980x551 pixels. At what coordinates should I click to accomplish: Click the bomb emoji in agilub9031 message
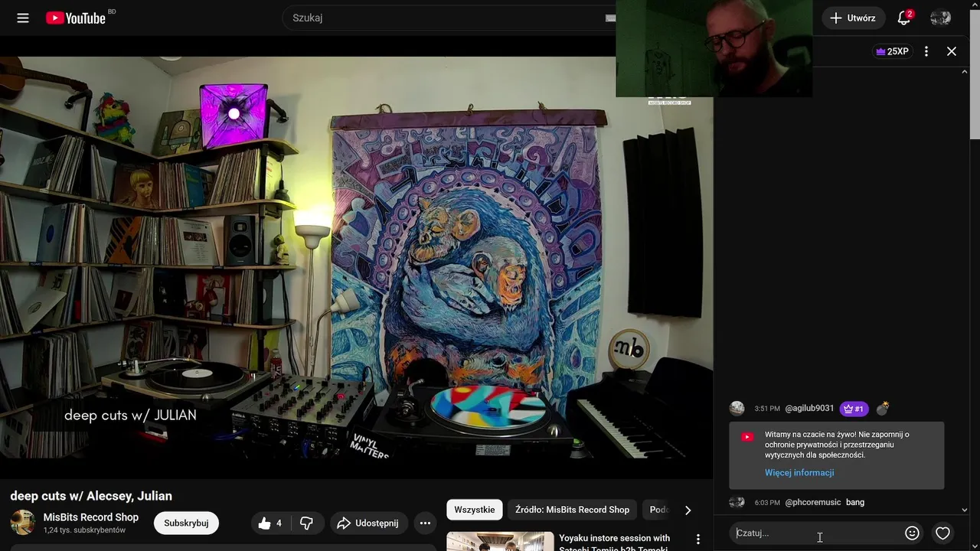coord(883,408)
